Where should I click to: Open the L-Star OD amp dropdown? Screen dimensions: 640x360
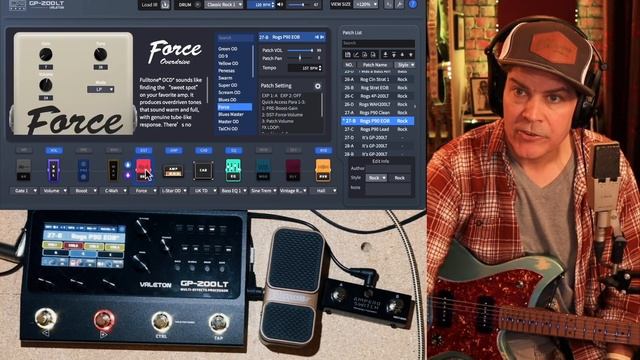(173, 191)
